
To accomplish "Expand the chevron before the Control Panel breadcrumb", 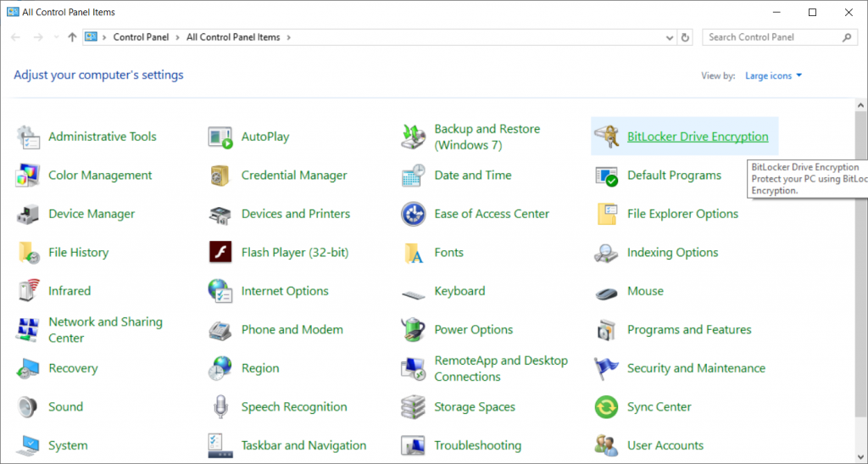I will coord(104,37).
